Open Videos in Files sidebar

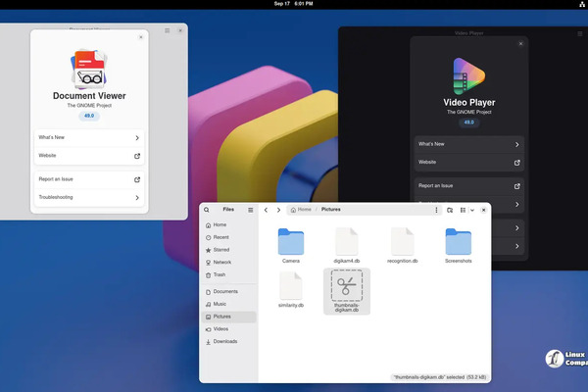click(228, 329)
